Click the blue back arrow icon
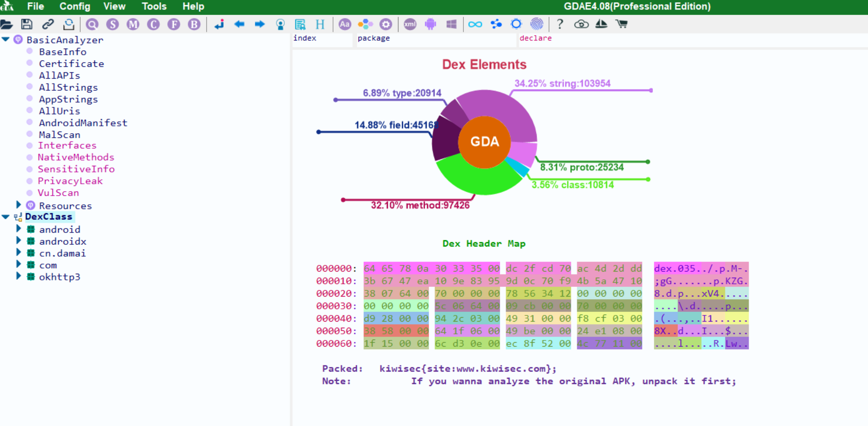The width and height of the screenshot is (868, 426). click(x=239, y=24)
